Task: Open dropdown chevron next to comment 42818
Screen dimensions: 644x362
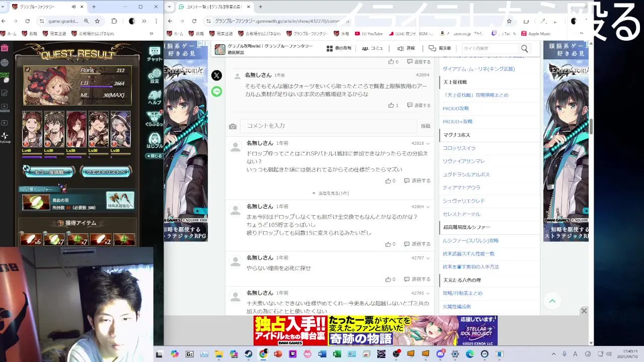Action: 428,143
